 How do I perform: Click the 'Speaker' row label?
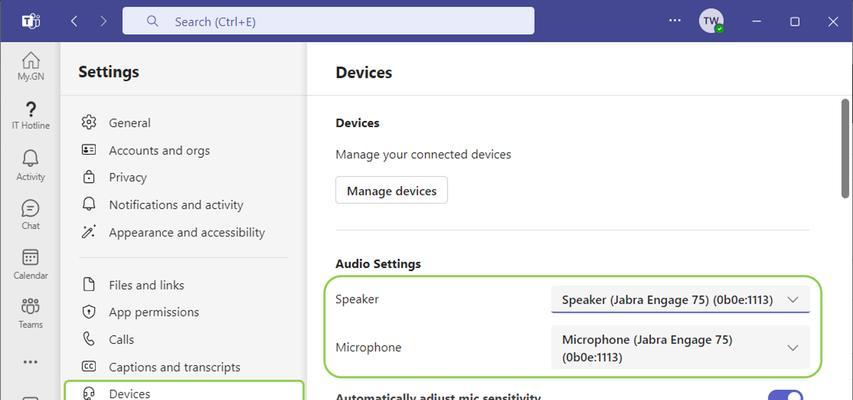pyautogui.click(x=357, y=299)
